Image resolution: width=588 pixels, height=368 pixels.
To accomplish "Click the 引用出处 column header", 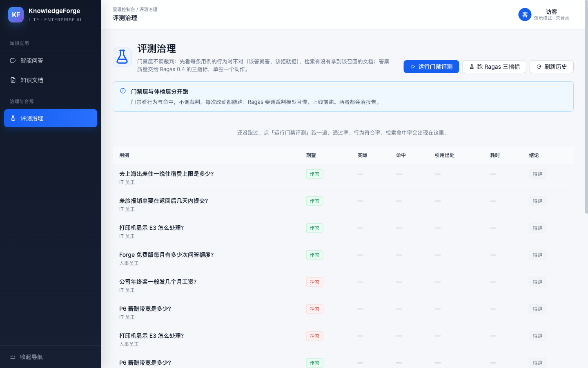I will [x=445, y=155].
